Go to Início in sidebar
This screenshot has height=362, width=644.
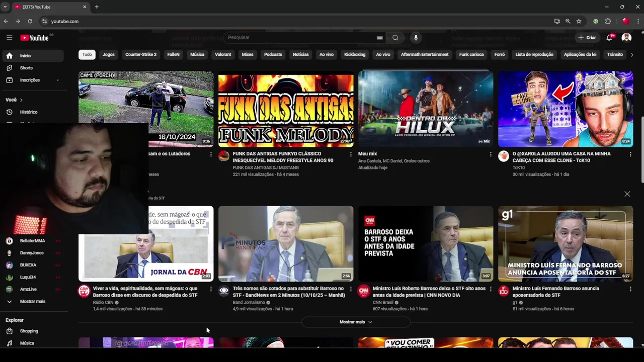pyautogui.click(x=33, y=56)
